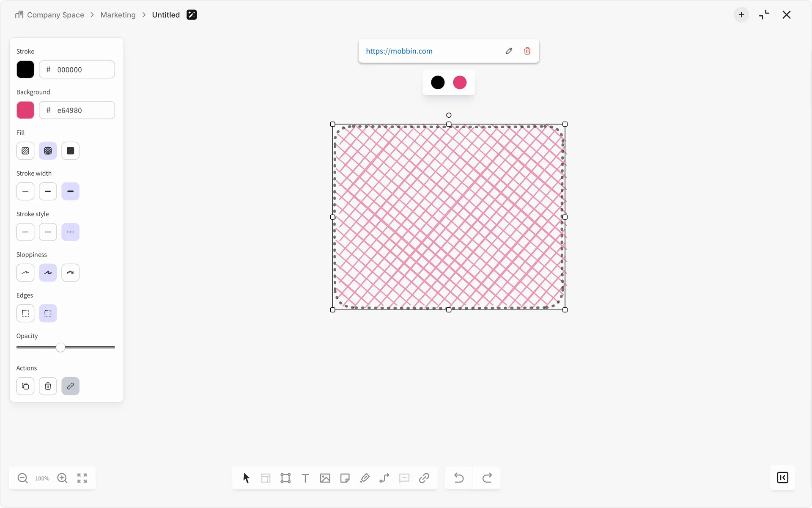Set stroke style to dashed
This screenshot has height=508, width=812.
[48, 232]
